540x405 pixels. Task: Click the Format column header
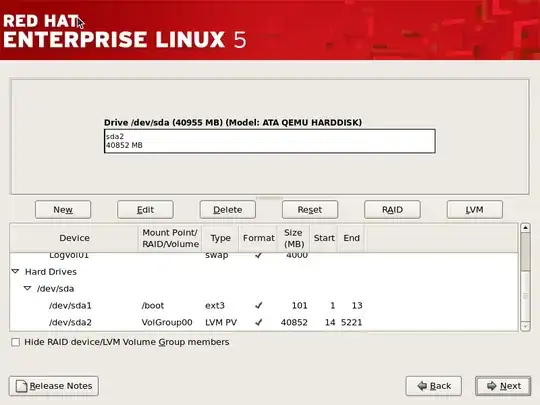click(x=259, y=238)
